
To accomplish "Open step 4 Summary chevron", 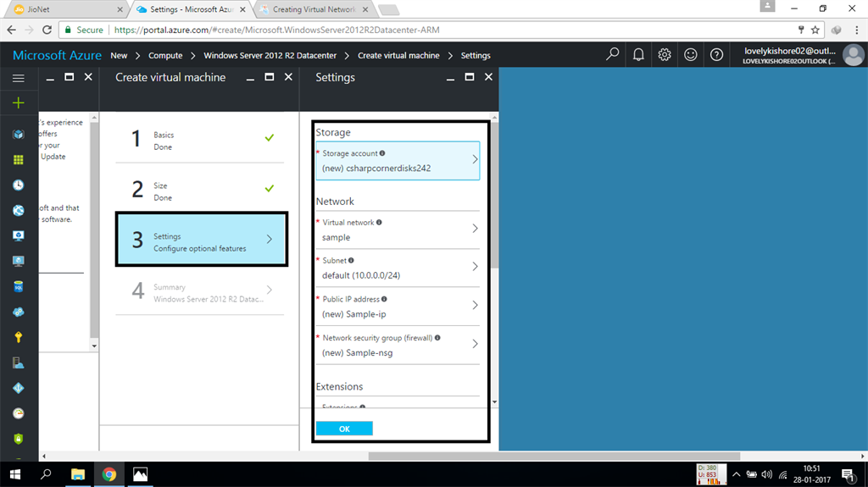I will point(269,290).
